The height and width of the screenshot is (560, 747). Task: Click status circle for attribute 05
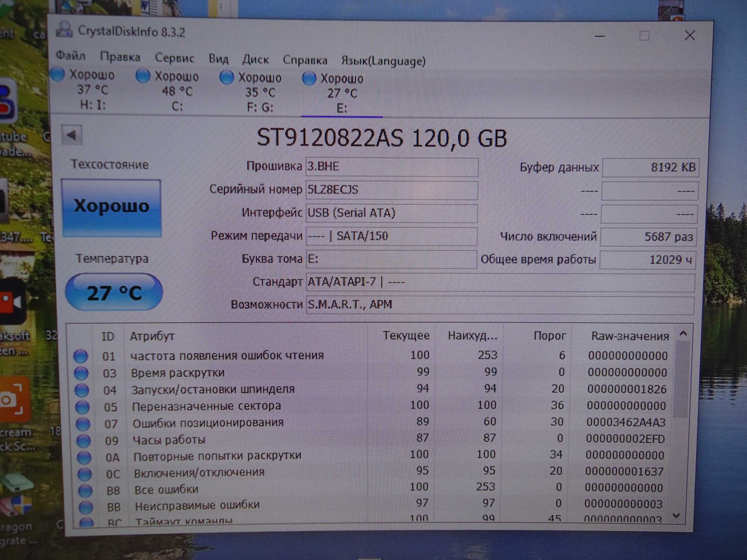click(83, 407)
